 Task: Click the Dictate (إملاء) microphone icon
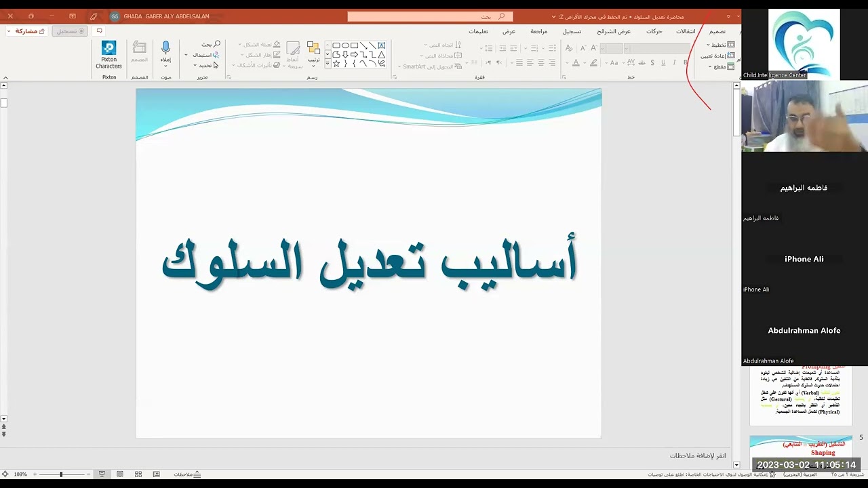(165, 48)
